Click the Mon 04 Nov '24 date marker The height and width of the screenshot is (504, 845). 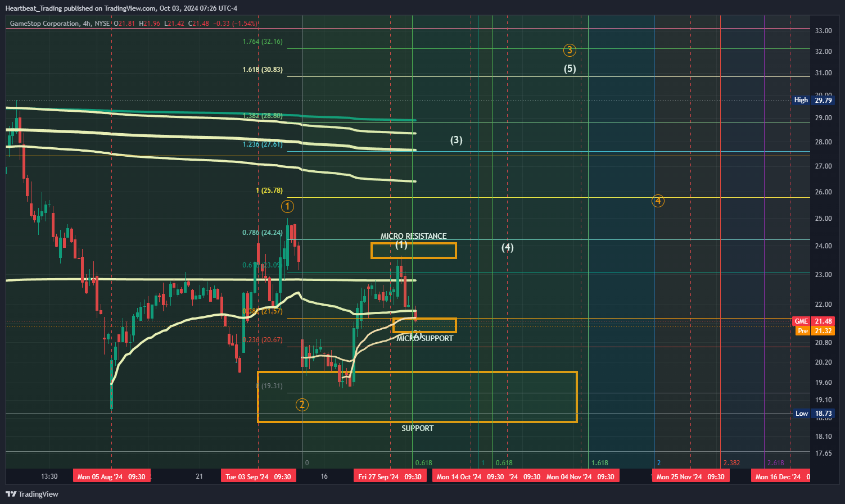(x=581, y=476)
